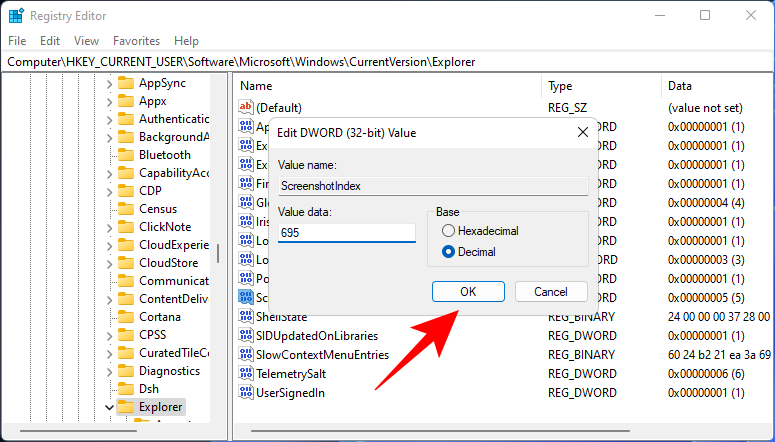This screenshot has width=775, height=442.
Task: Select the Decimal base option
Action: point(448,252)
